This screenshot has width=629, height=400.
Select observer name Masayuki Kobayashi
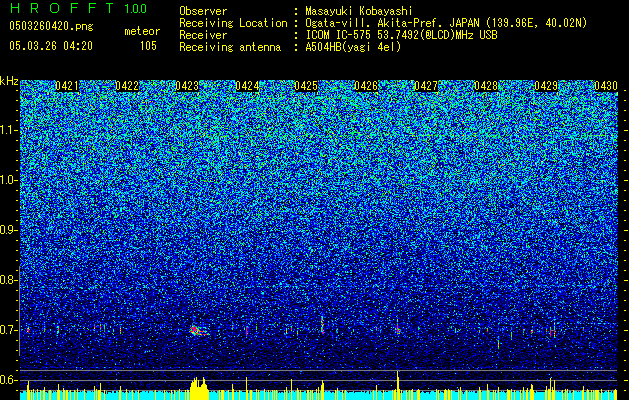click(359, 12)
